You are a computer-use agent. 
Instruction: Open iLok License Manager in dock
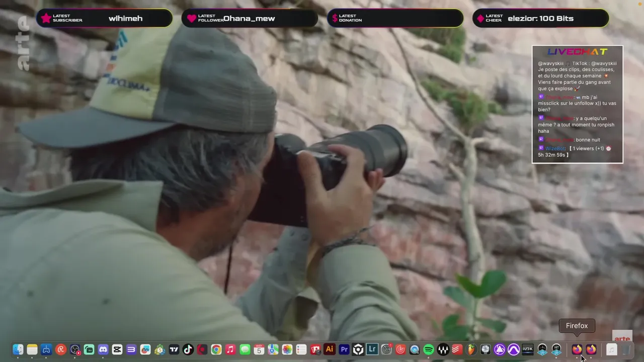click(x=528, y=349)
